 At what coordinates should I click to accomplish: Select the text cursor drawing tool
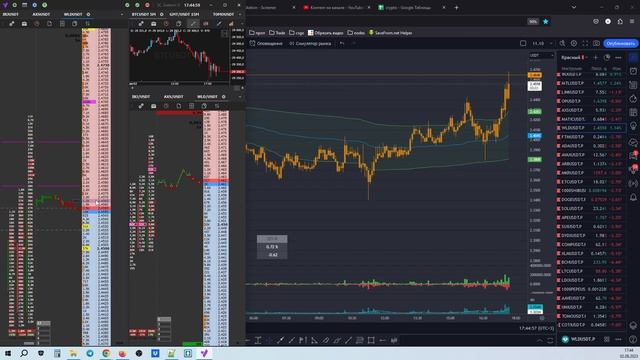tap(258, 340)
